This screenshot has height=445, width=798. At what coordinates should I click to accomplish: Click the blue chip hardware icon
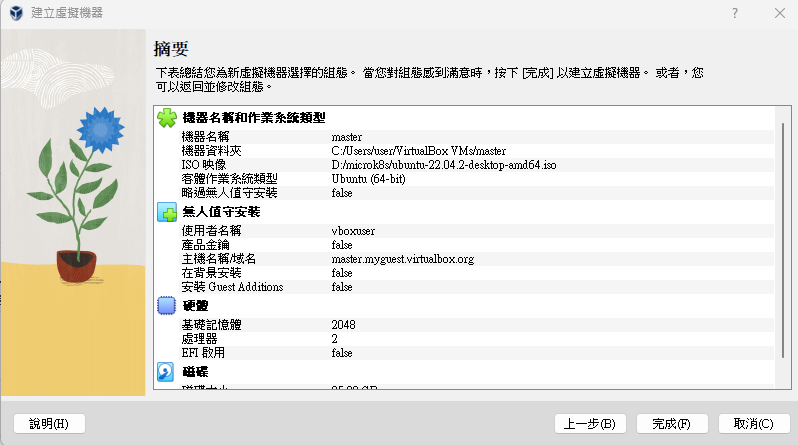166,305
